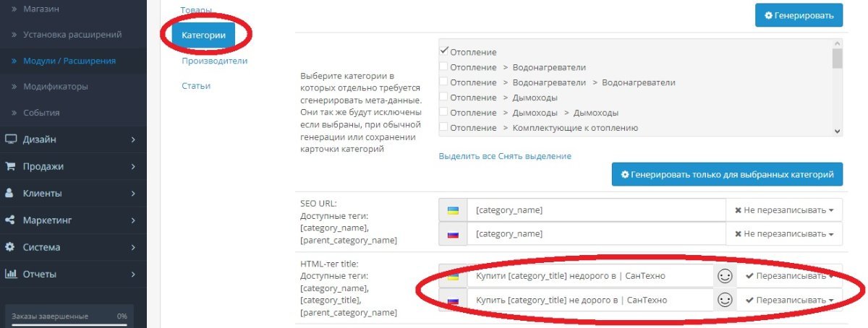The image size is (868, 328).
Task: Open the Дизайн menu monitor icon
Action: (11, 139)
